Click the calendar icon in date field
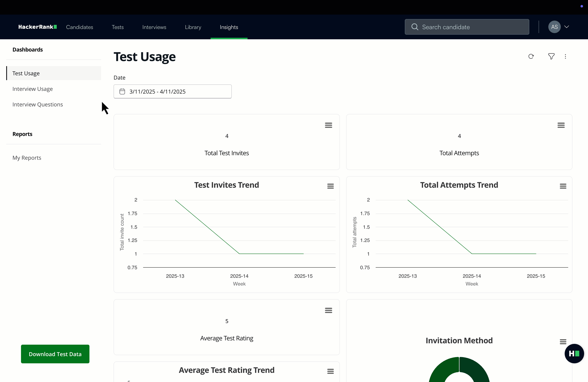The height and width of the screenshot is (382, 588). (122, 92)
